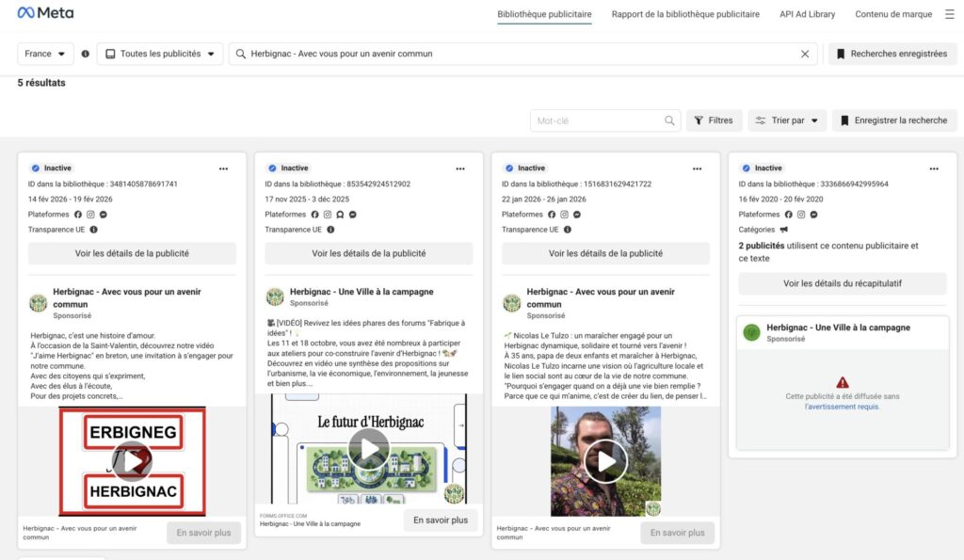Switch to Rapport de la bibliothèque publicitaire

click(x=685, y=14)
